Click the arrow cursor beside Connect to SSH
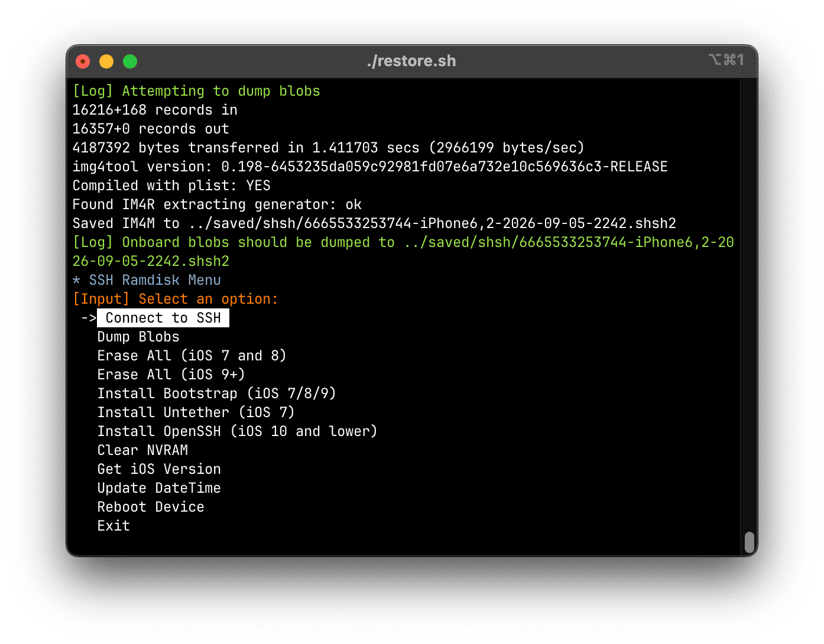 coord(89,318)
